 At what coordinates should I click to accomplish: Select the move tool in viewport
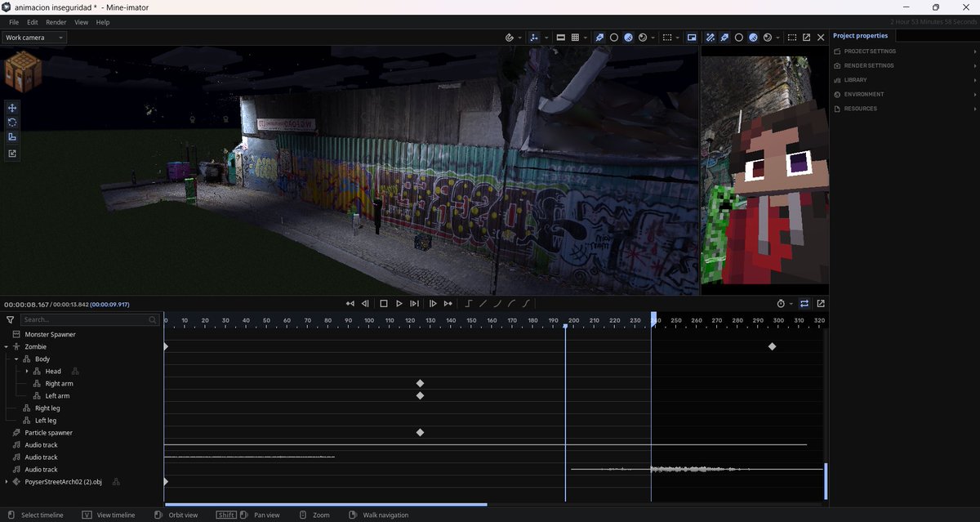[x=12, y=108]
